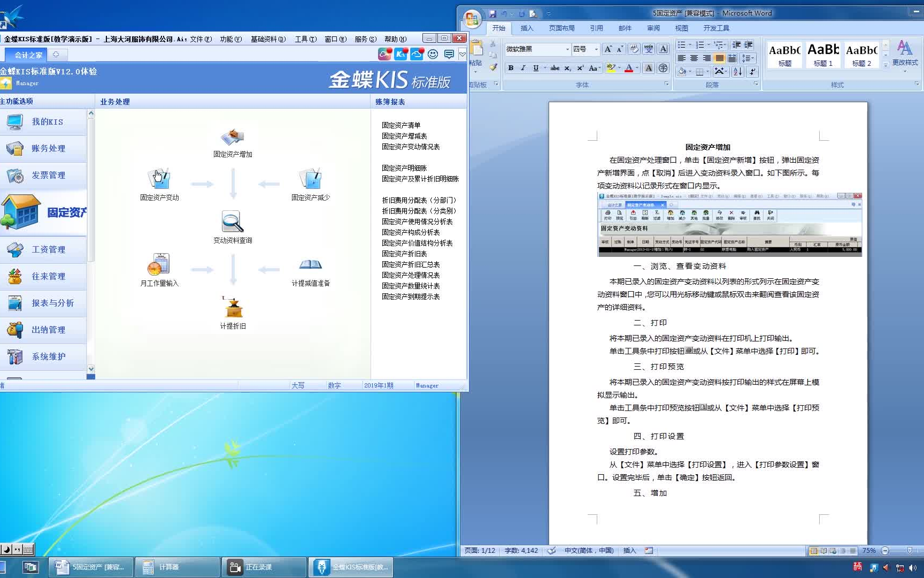Click the Word Office button
The image size is (924, 578).
(472, 19)
